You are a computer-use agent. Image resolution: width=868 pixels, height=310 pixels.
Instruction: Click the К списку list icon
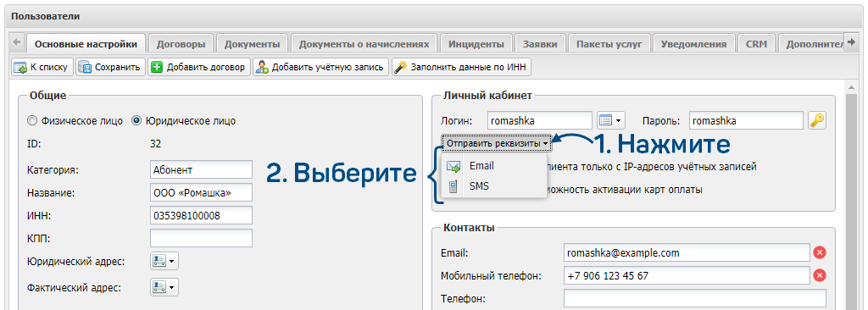click(20, 68)
